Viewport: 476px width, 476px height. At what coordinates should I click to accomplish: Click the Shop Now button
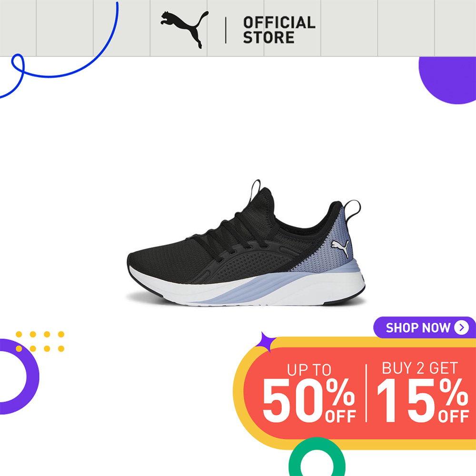pyautogui.click(x=425, y=327)
